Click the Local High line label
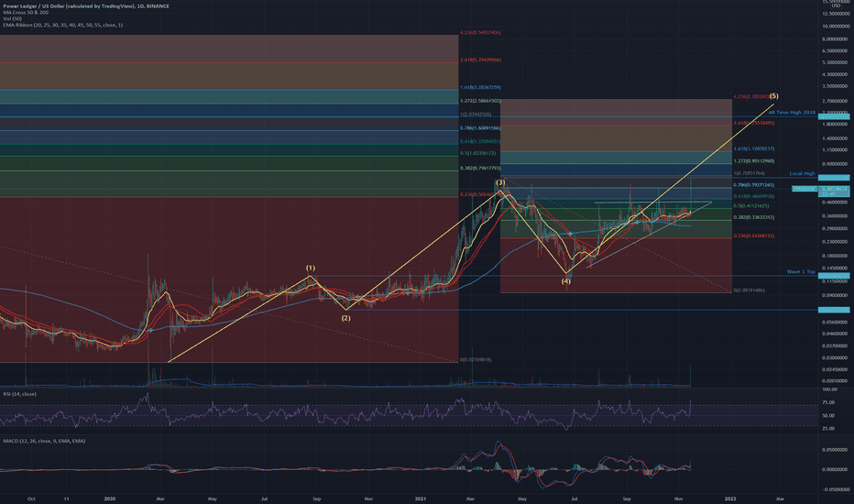 [803, 173]
